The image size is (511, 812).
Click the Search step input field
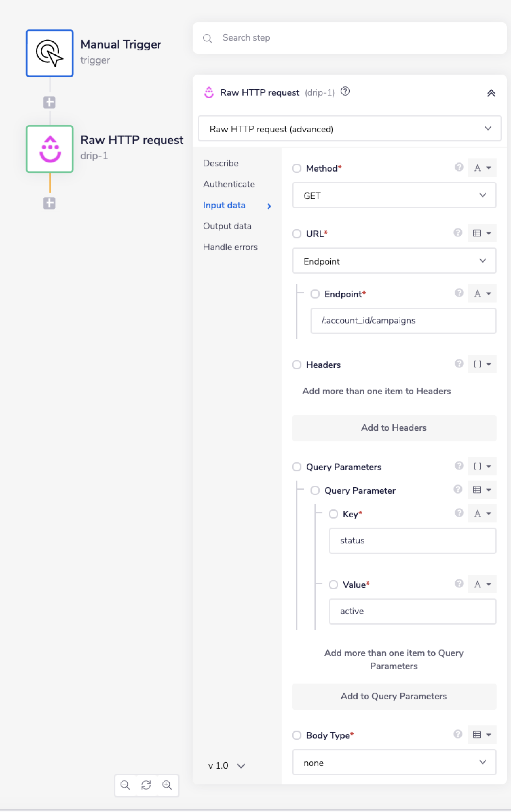click(354, 38)
